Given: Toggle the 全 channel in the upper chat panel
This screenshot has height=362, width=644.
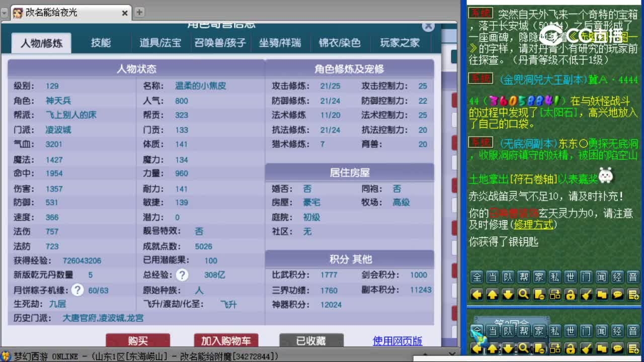Looking at the screenshot, I should pyautogui.click(x=477, y=277).
